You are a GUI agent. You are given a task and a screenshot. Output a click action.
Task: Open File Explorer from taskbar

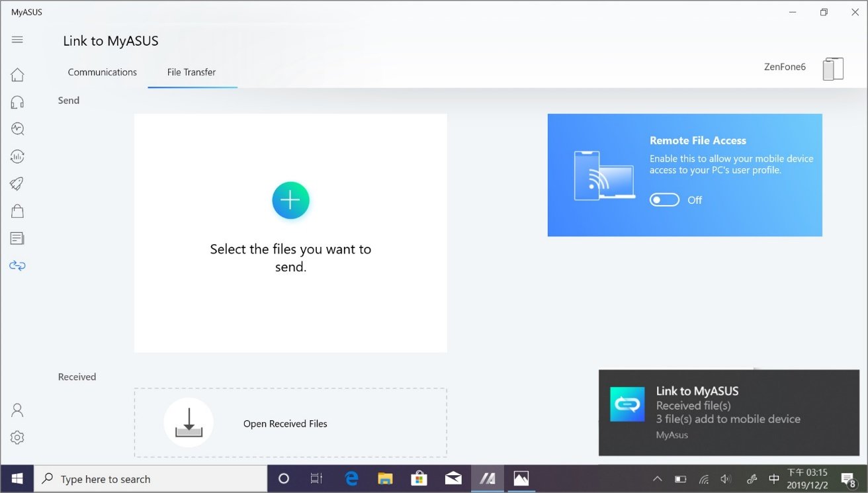(x=385, y=478)
